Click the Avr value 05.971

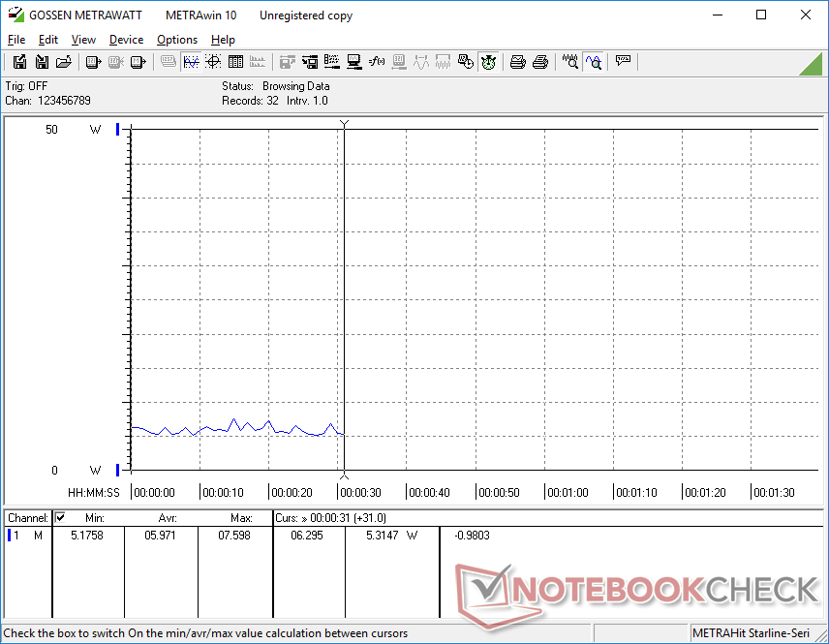point(160,536)
